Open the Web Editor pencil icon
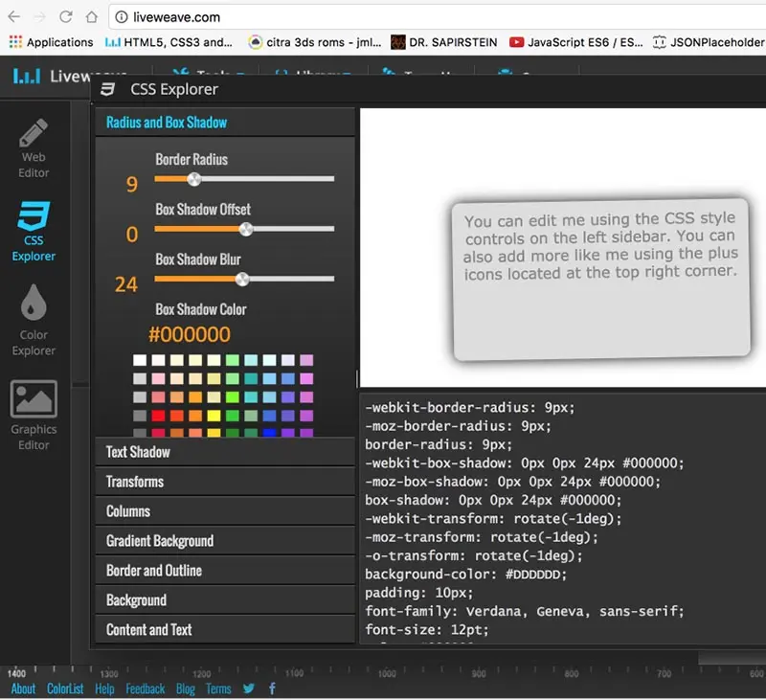The height and width of the screenshot is (700, 766). pos(34,133)
